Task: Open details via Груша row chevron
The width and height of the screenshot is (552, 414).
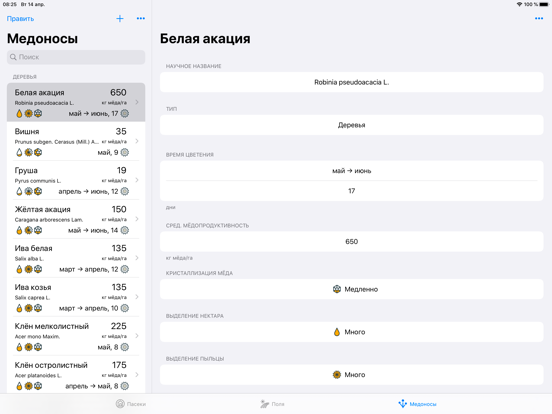Action: tap(137, 180)
